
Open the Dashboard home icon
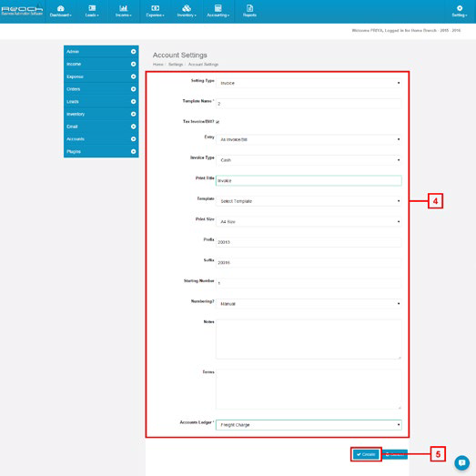point(61,8)
